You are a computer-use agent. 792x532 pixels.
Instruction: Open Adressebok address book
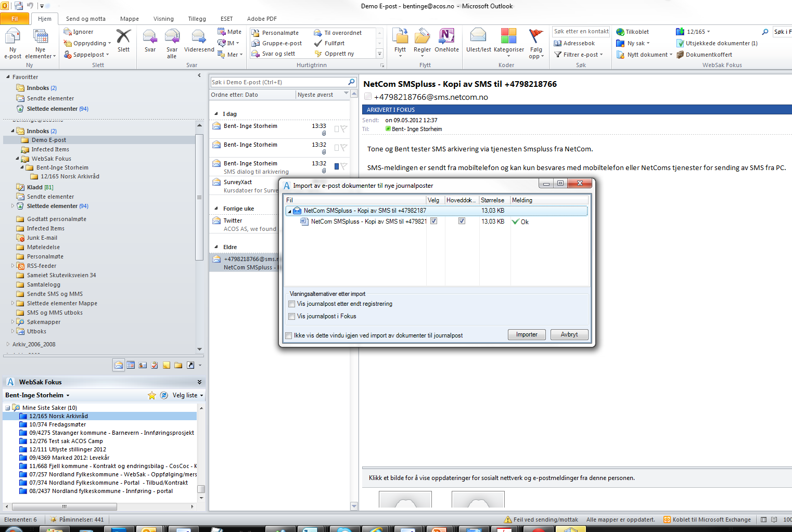click(x=574, y=43)
